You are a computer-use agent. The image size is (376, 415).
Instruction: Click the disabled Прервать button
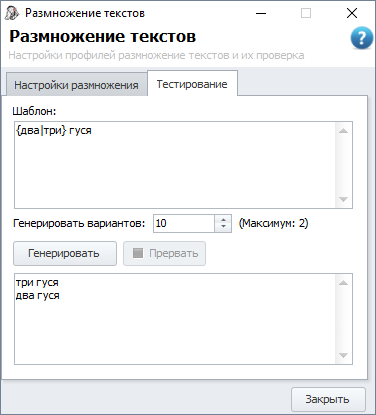tap(164, 254)
